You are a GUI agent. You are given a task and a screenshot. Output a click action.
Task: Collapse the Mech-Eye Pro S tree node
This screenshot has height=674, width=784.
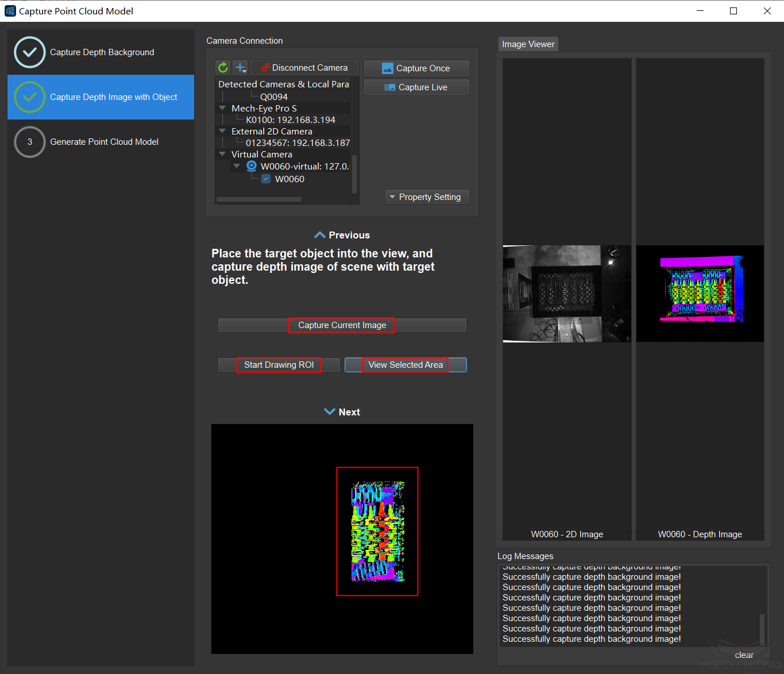coord(222,108)
